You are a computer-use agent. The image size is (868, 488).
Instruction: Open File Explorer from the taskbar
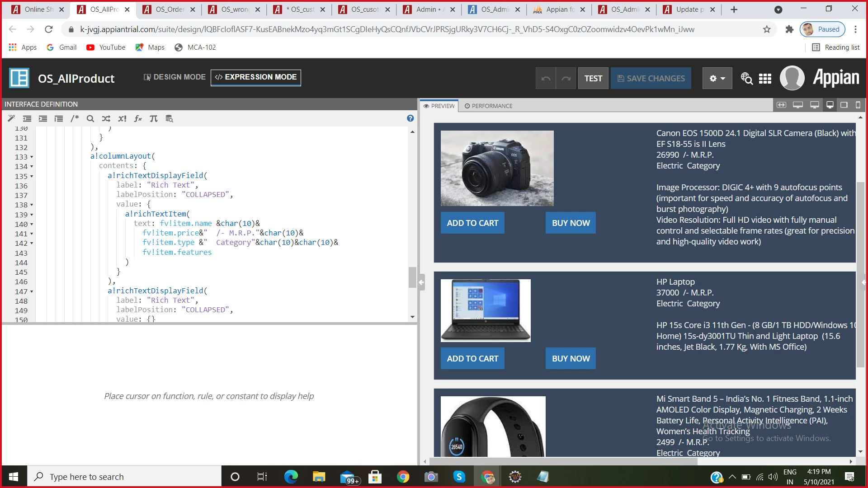(319, 477)
